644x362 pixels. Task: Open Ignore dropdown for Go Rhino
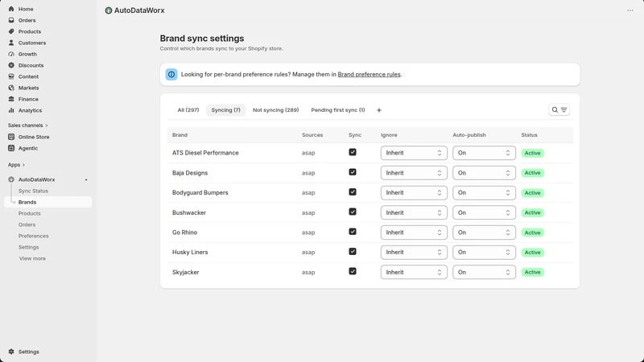pyautogui.click(x=414, y=232)
